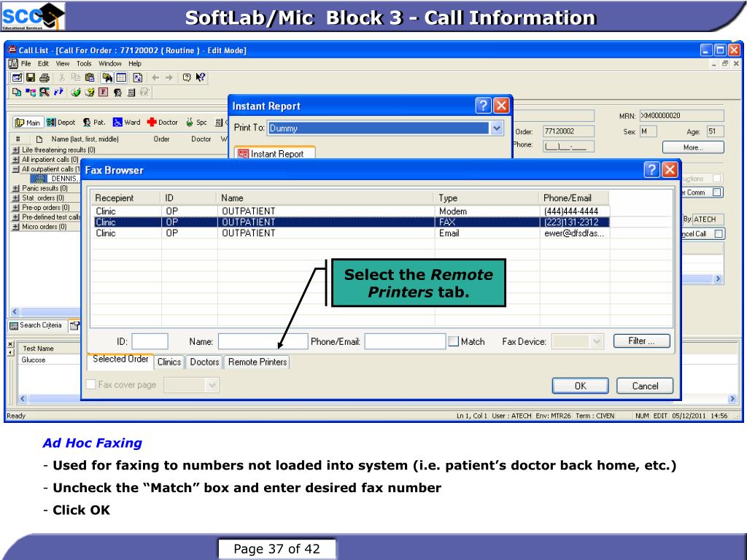Click the Fax Browser help question icon
This screenshot has height=560, width=747.
[x=651, y=169]
